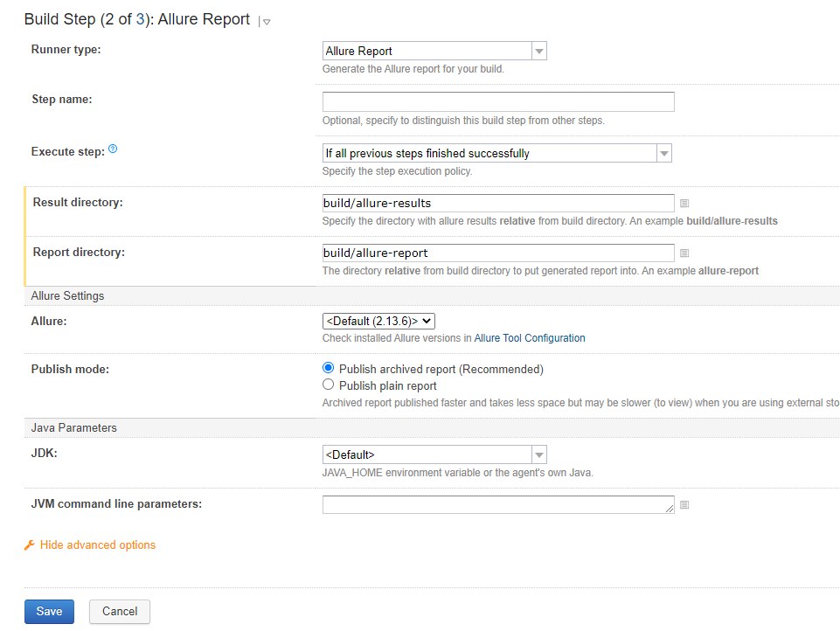Open the build steps count link 3
Viewport: 840px width, 631px height.
[141, 19]
